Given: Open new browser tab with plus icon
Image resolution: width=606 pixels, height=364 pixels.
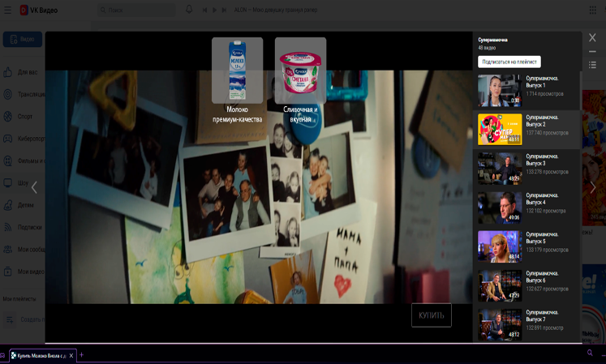Looking at the screenshot, I should [81, 355].
